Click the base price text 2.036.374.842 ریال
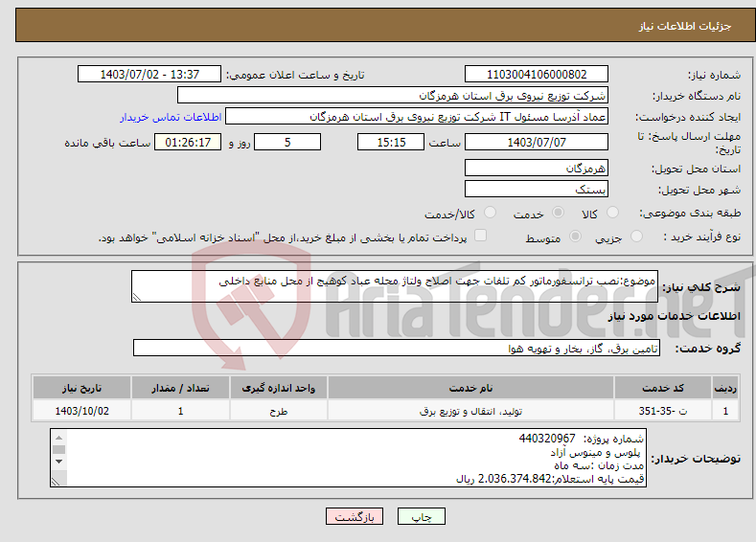 point(503,479)
